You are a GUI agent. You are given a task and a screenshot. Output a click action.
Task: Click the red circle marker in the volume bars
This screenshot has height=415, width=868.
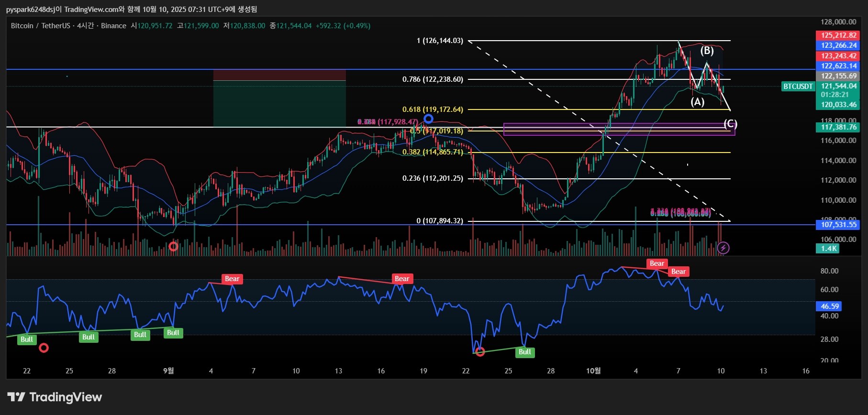pyautogui.click(x=173, y=246)
